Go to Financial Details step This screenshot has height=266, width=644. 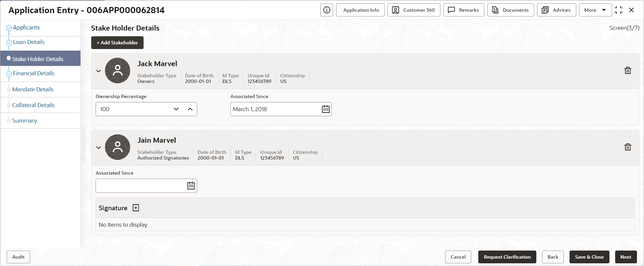tap(34, 73)
